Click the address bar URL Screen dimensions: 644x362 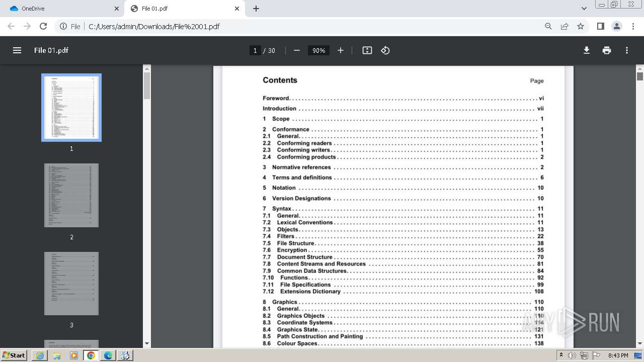point(154,26)
